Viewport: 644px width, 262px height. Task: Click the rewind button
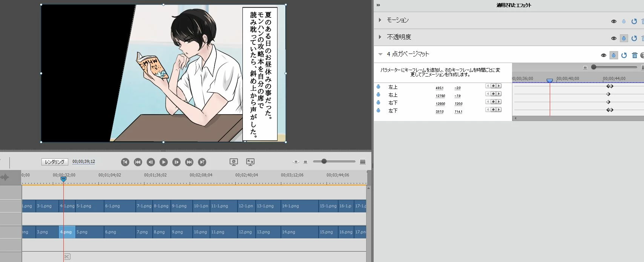pyautogui.click(x=138, y=162)
